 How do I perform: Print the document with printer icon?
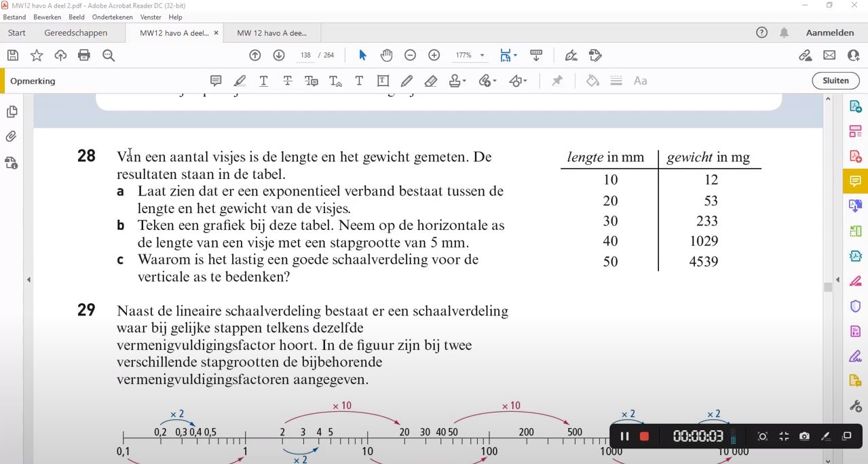(x=84, y=56)
